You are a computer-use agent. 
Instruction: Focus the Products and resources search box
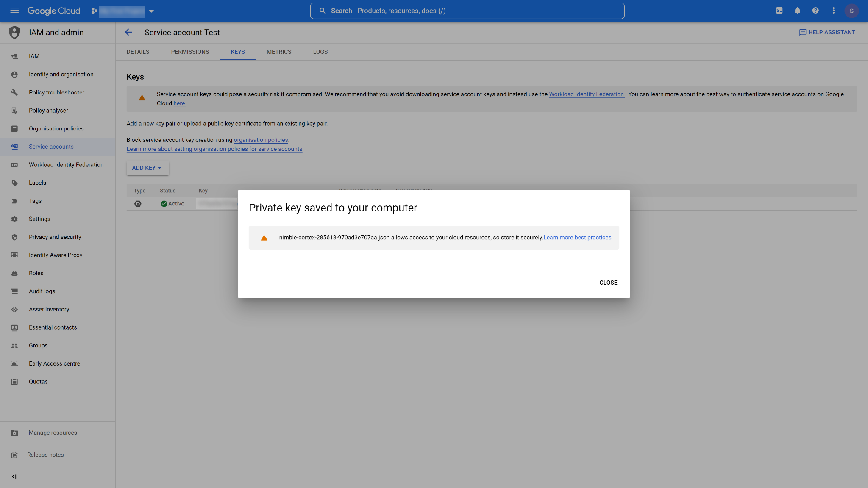pyautogui.click(x=467, y=11)
